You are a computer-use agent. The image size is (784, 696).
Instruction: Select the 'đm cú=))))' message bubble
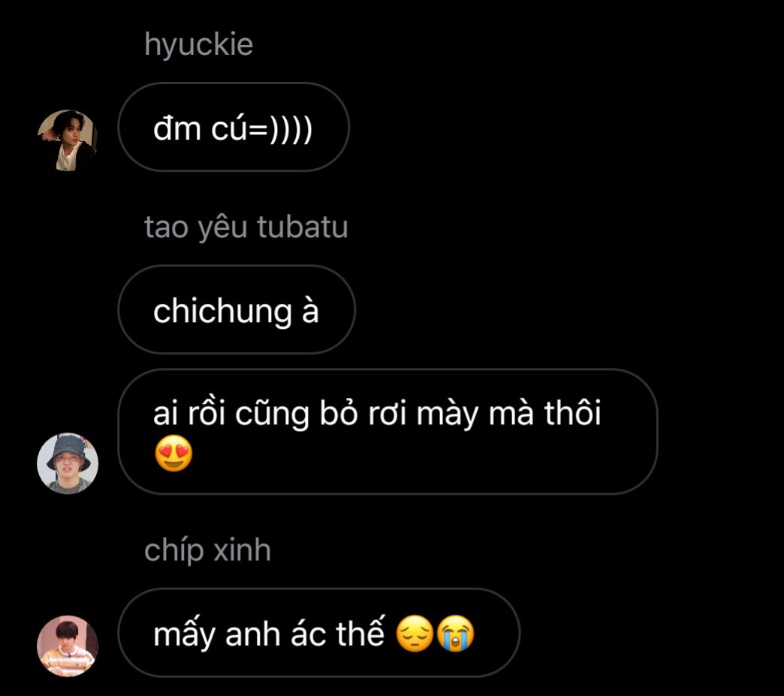[234, 127]
